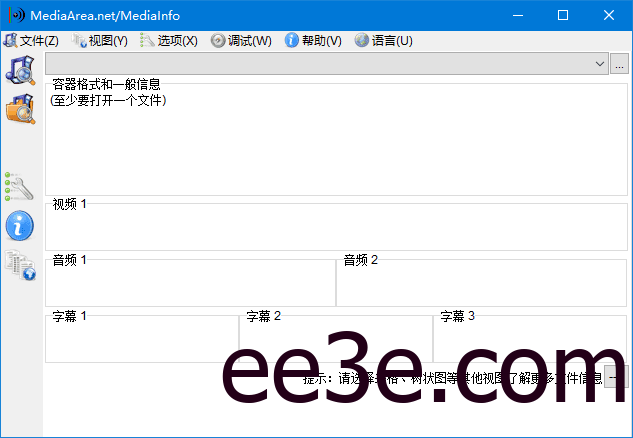Click the open folder icon in sidebar
This screenshot has width=633, height=438.
point(20,109)
